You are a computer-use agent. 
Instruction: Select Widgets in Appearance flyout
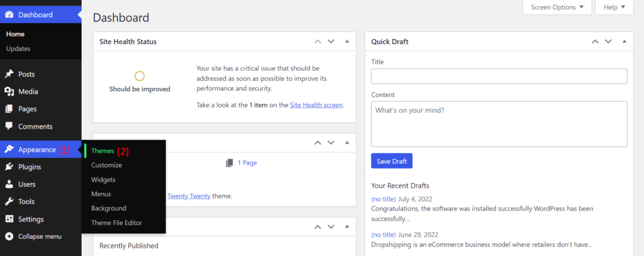pos(103,179)
